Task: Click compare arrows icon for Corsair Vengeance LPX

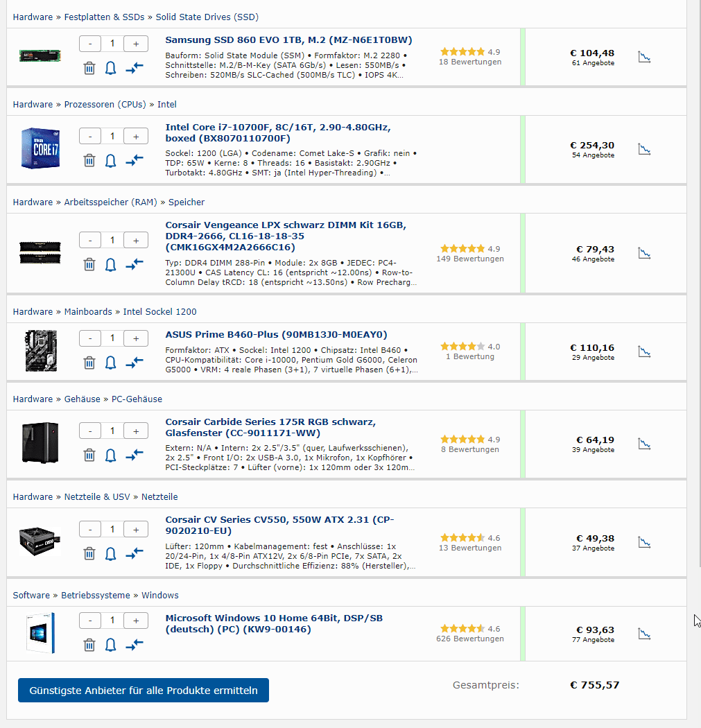Action: [x=135, y=264]
